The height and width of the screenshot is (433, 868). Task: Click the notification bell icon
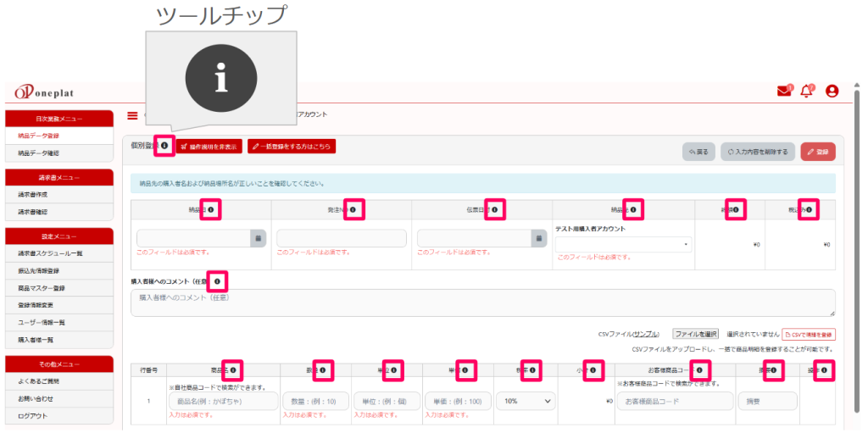click(x=806, y=92)
